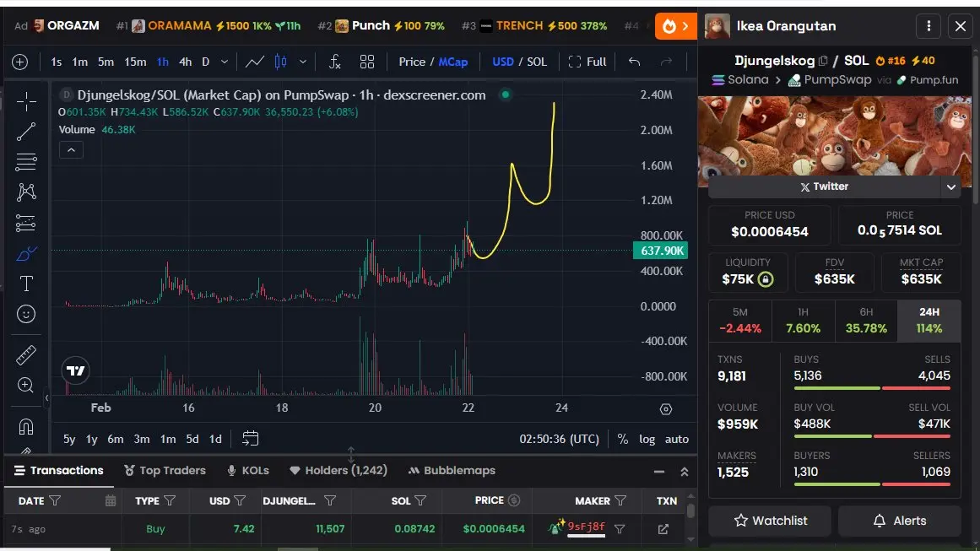Select the crosshair cursor tool
The image size is (980, 551).
[26, 101]
